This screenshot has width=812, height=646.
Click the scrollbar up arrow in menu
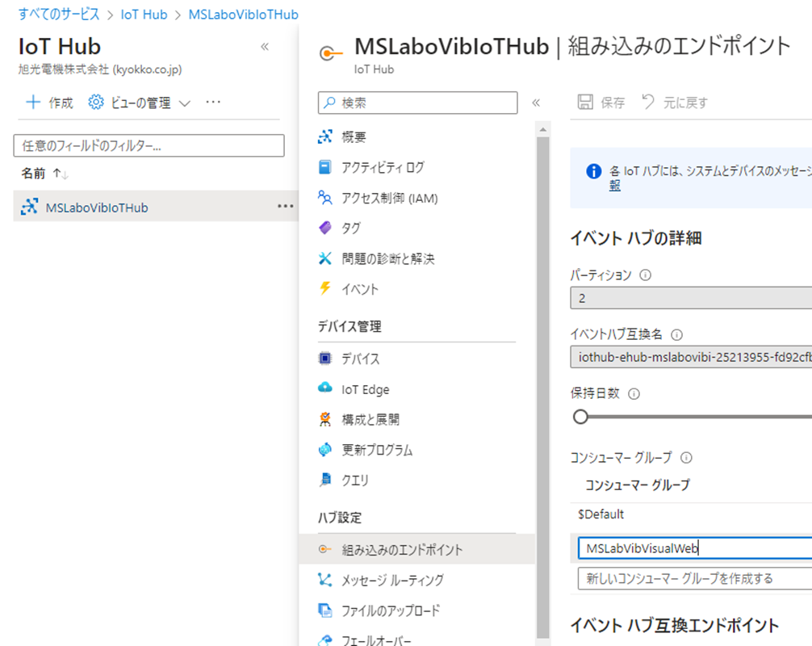click(542, 129)
